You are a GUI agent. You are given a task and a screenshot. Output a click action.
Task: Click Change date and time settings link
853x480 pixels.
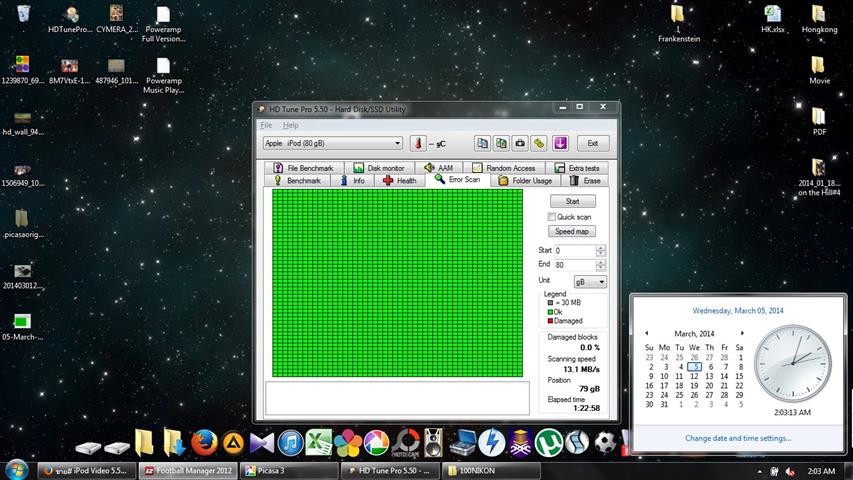click(x=738, y=438)
